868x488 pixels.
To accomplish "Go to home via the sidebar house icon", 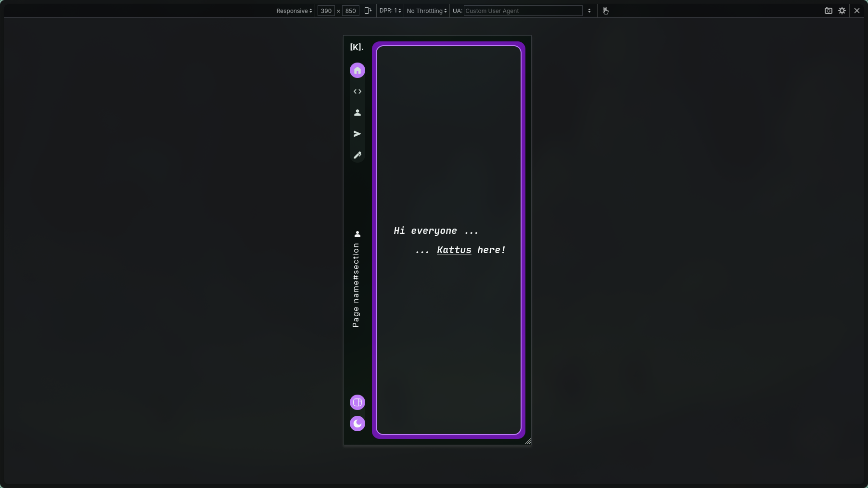I will [x=357, y=70].
